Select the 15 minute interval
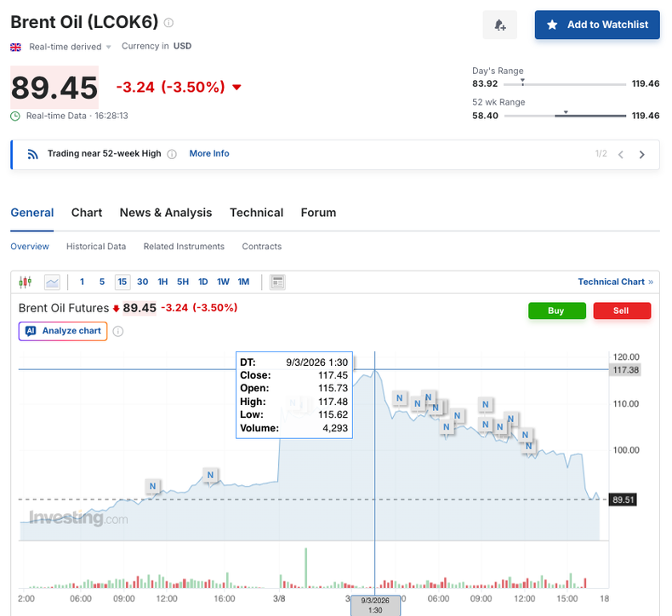 pos(122,282)
